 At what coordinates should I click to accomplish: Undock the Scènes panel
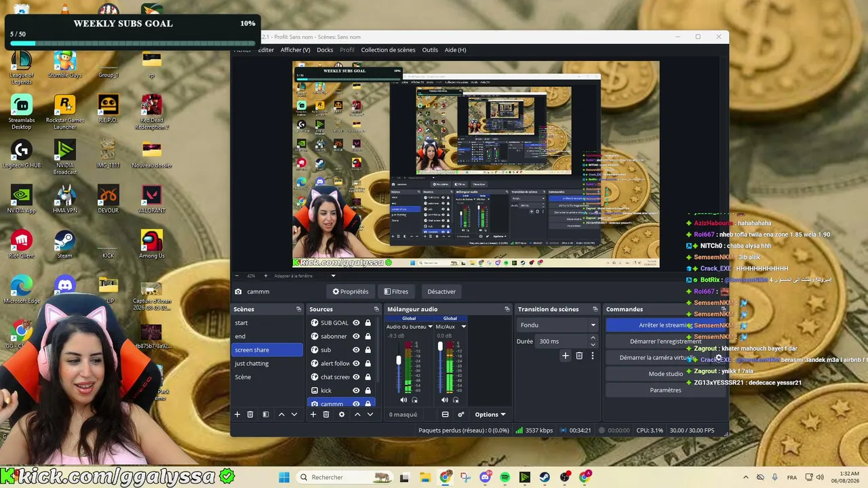pyautogui.click(x=298, y=309)
